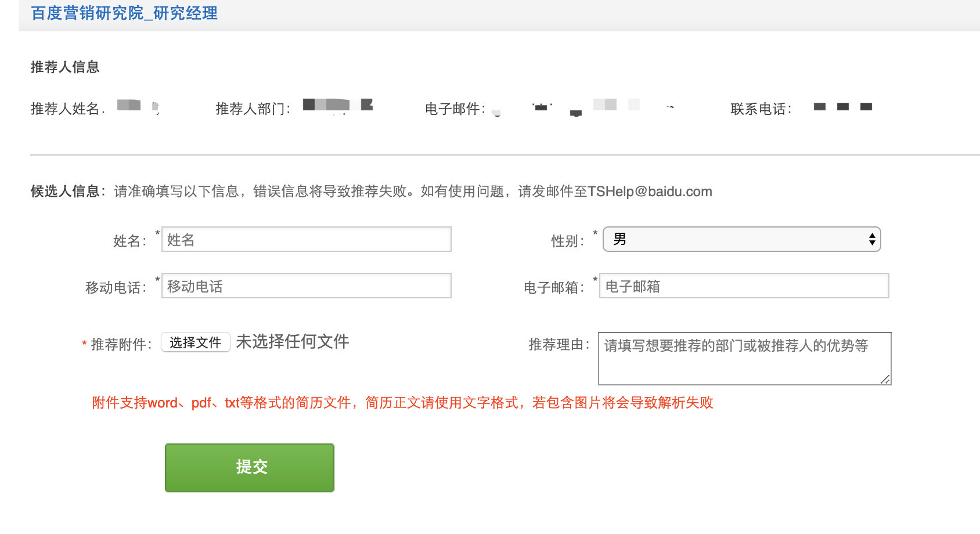Click the 推荐附件 label
Screen dimensions: 980x534
point(121,345)
